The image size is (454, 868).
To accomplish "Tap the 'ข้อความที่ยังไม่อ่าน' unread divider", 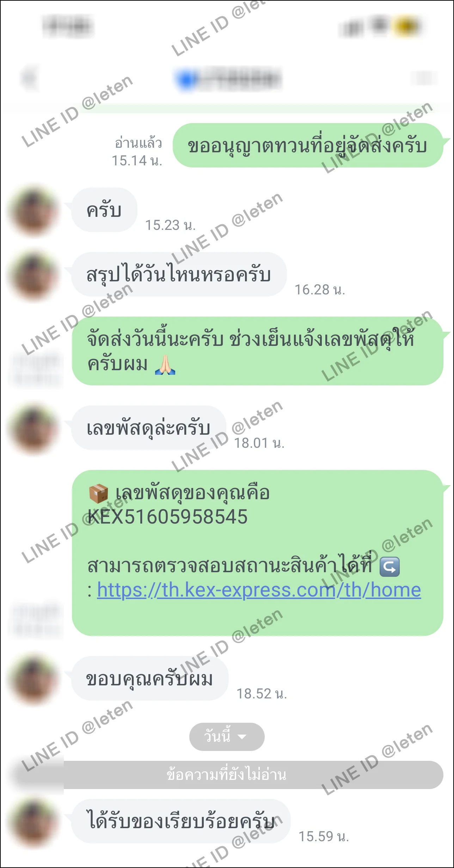I will 227,775.
